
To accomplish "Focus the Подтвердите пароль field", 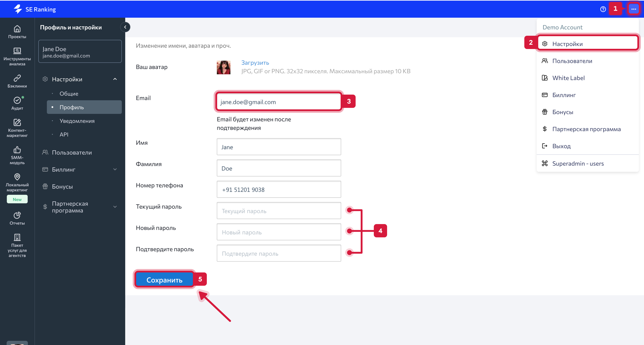I will [279, 253].
